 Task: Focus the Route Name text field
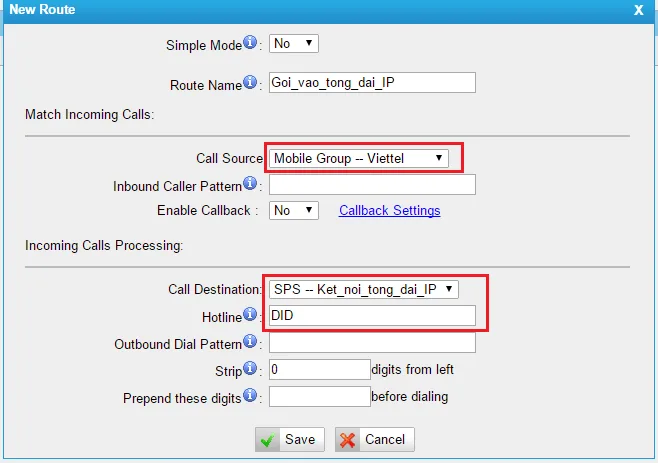(x=372, y=83)
